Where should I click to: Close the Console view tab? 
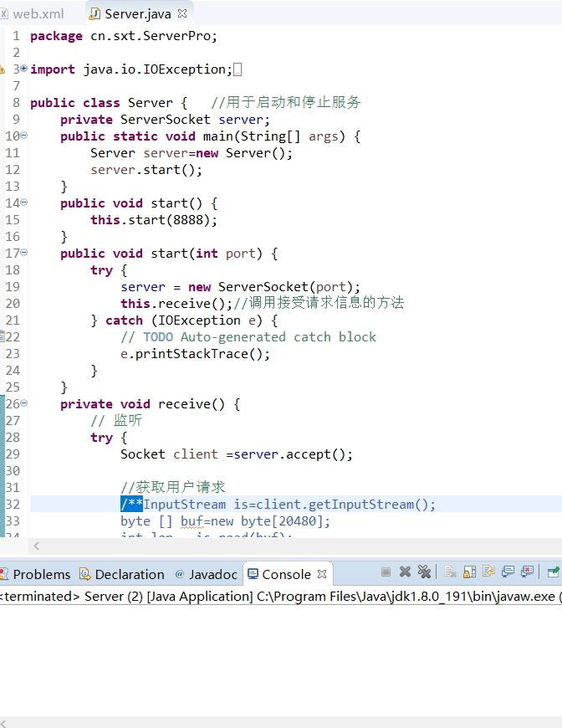click(x=322, y=574)
